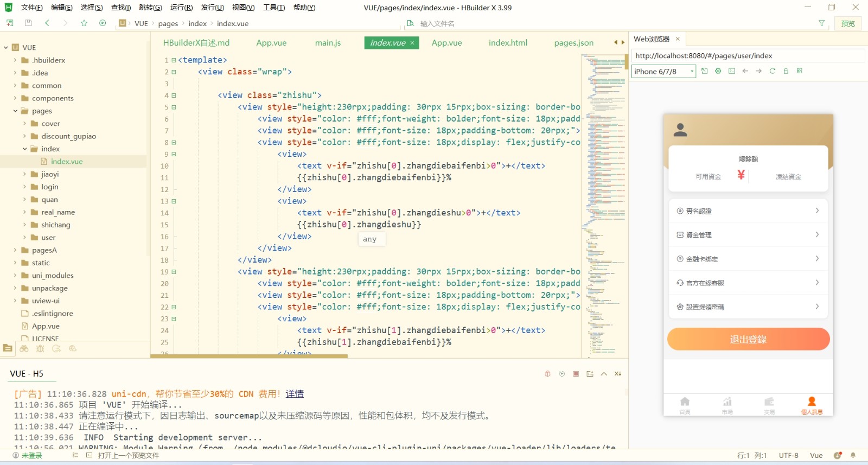Open browser devtools console icon
Viewport: 868px width, 465px height.
click(732, 71)
